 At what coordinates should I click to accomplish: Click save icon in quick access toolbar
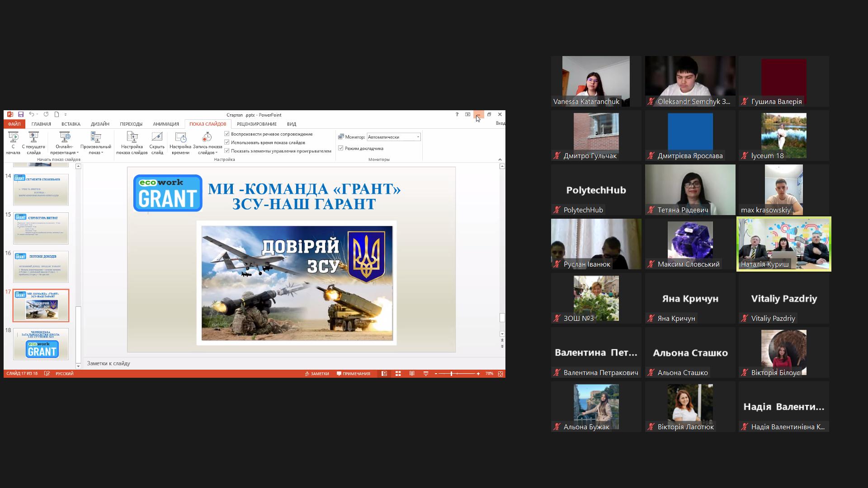pos(21,115)
